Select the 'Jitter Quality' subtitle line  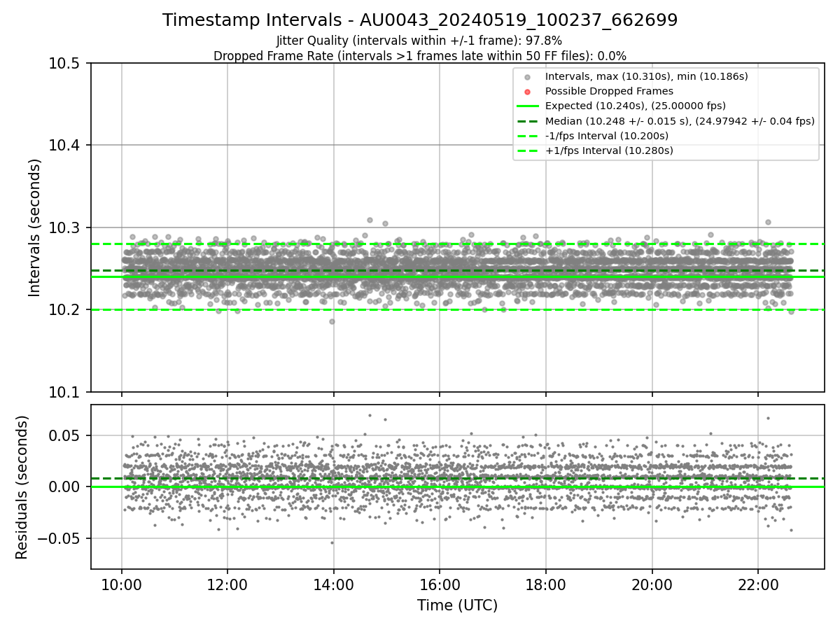[419, 41]
